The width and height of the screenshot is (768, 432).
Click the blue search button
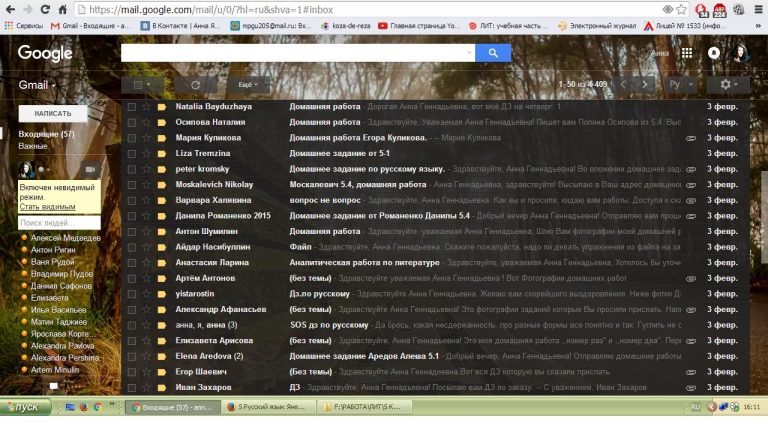[x=492, y=53]
